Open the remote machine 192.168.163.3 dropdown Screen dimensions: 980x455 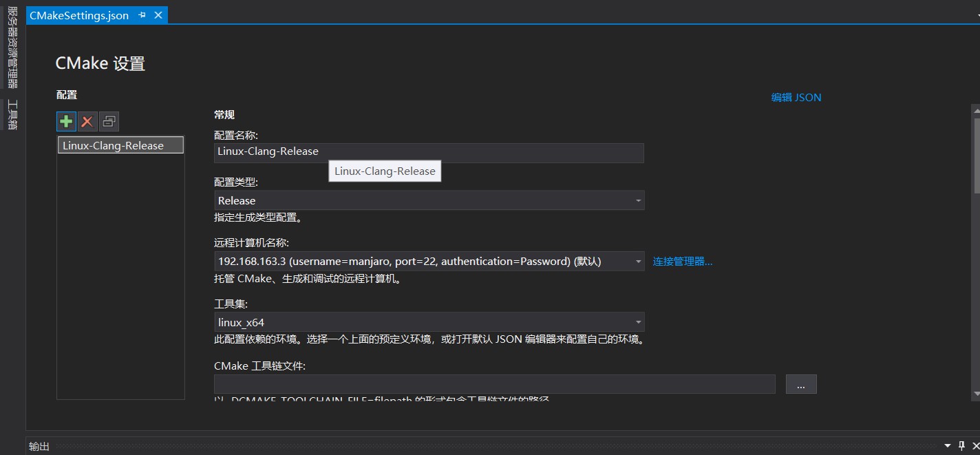[639, 261]
